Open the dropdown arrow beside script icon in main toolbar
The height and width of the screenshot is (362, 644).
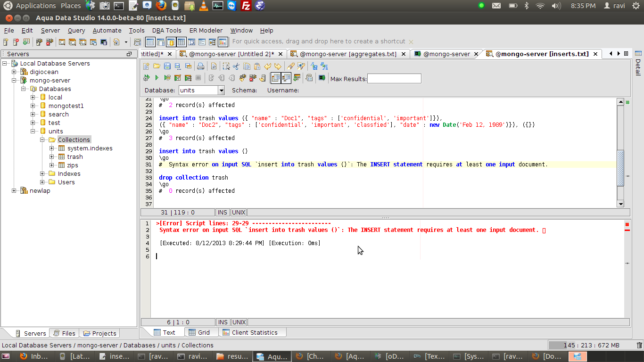[x=126, y=42]
